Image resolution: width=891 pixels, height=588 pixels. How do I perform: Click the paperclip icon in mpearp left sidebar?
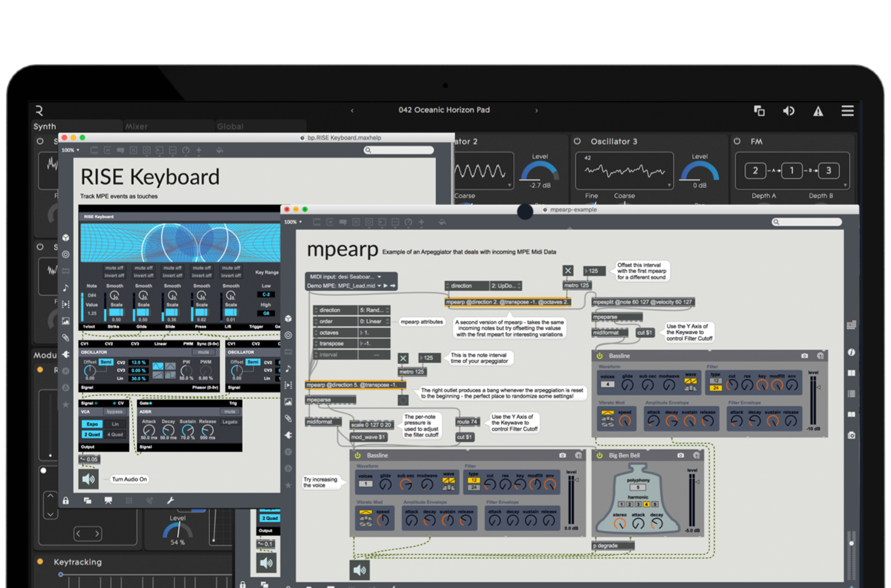click(x=288, y=418)
